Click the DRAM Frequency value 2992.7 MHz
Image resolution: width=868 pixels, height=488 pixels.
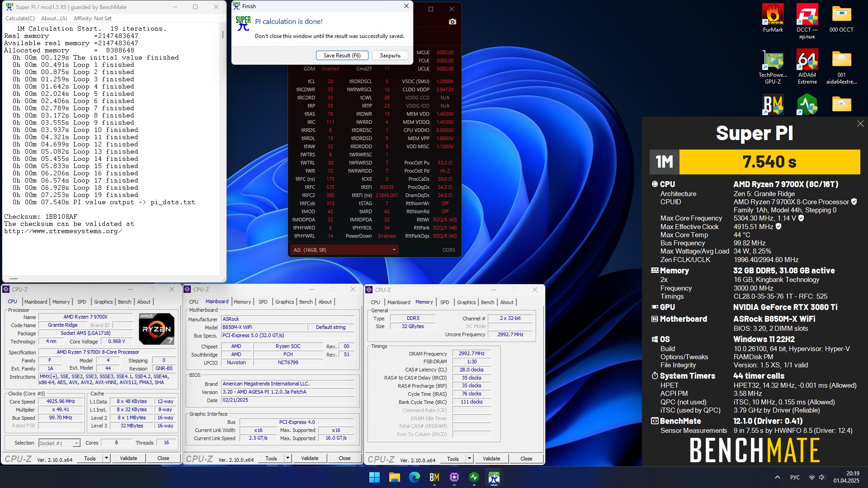coord(472,353)
